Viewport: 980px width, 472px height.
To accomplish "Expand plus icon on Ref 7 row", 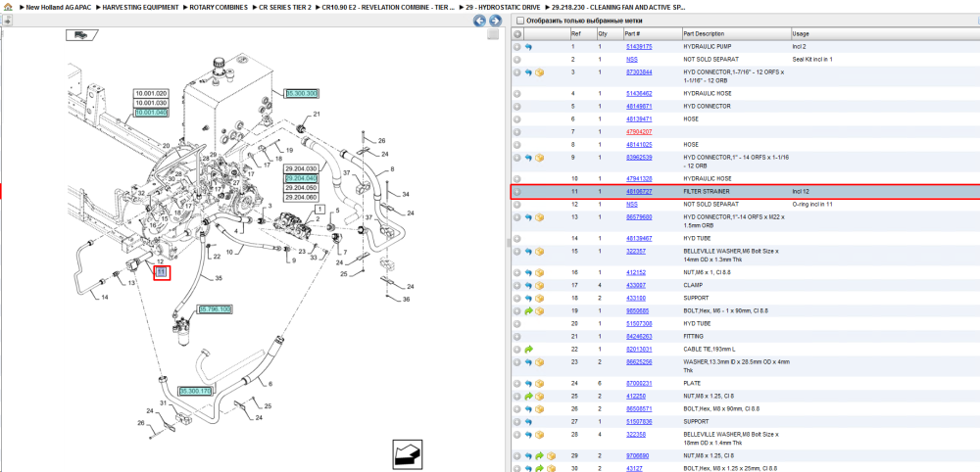I will pyautogui.click(x=516, y=132).
